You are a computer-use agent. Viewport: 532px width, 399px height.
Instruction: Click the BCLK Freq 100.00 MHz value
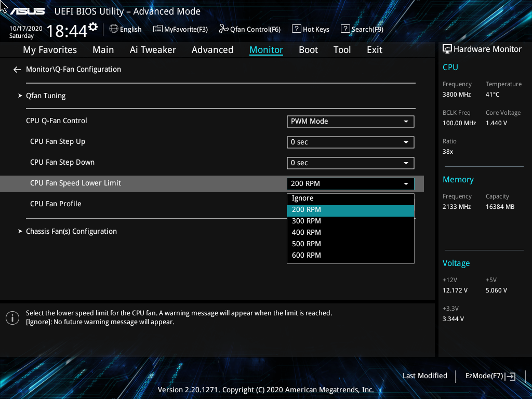(x=459, y=123)
